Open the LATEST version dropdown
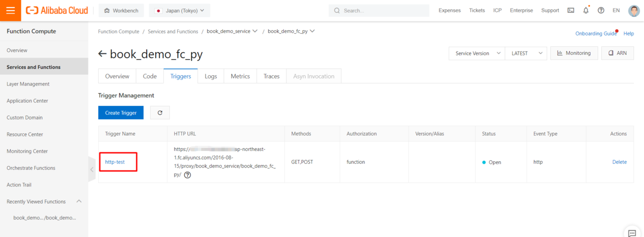Viewport: 644px width, 237px height. 526,53
